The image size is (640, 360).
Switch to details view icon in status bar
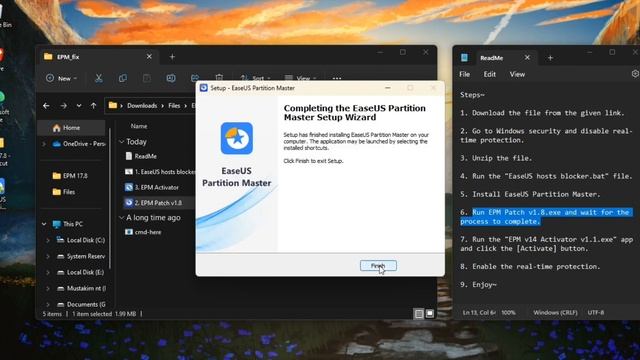(x=419, y=313)
